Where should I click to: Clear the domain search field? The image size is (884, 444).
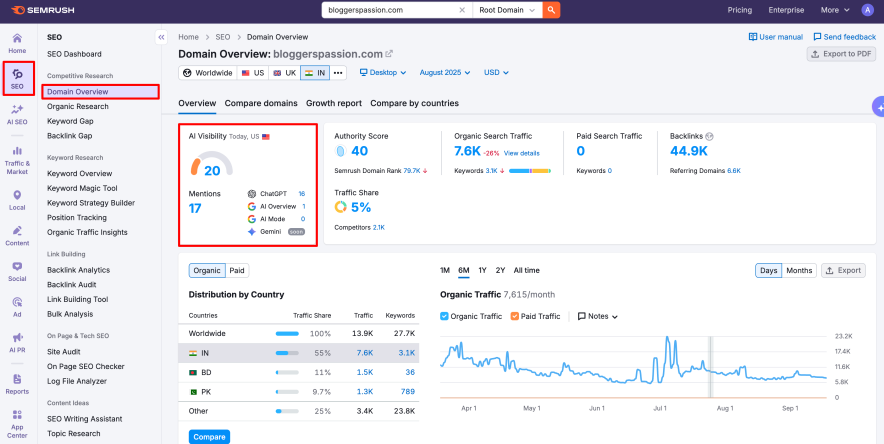tap(462, 10)
